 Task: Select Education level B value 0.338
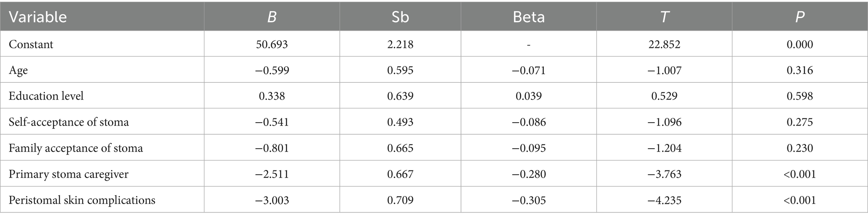[272, 96]
